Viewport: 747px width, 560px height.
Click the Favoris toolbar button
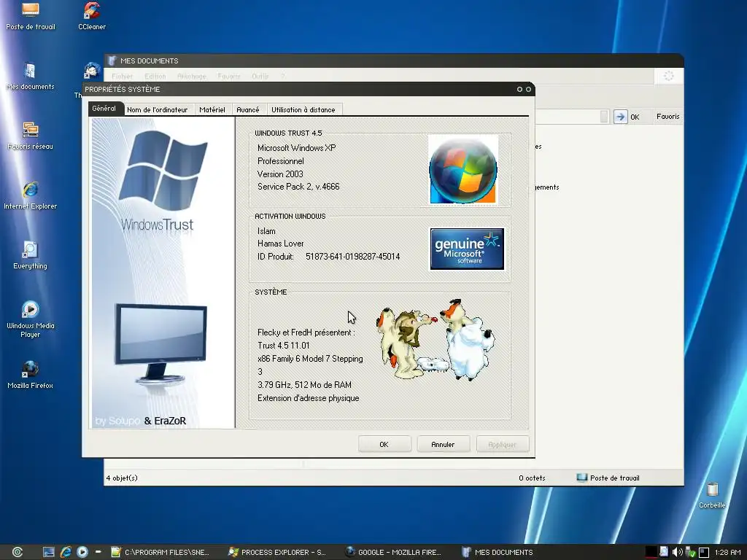(668, 116)
